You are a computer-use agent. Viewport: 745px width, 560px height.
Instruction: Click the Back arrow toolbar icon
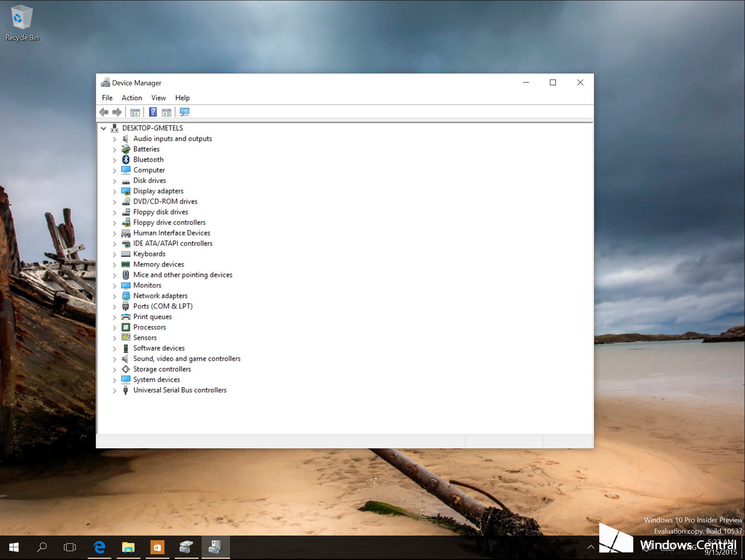click(x=104, y=112)
